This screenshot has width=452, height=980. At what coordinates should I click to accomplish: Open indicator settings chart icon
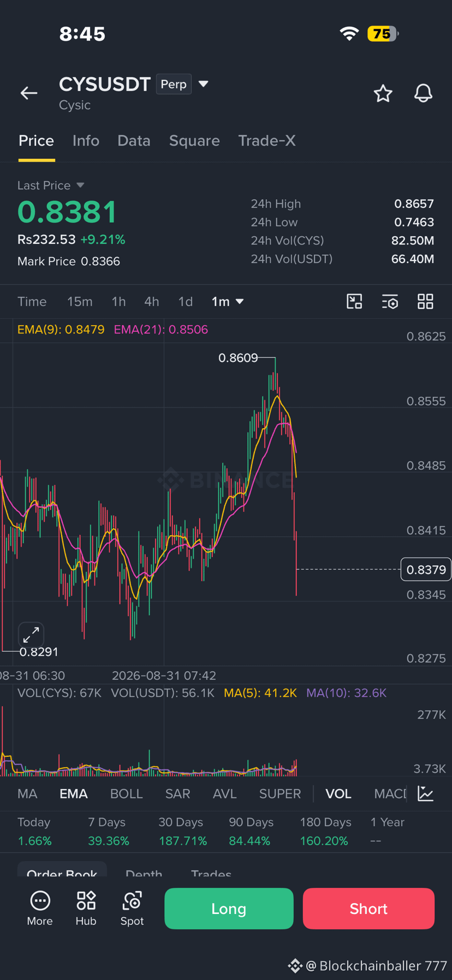pos(425,793)
